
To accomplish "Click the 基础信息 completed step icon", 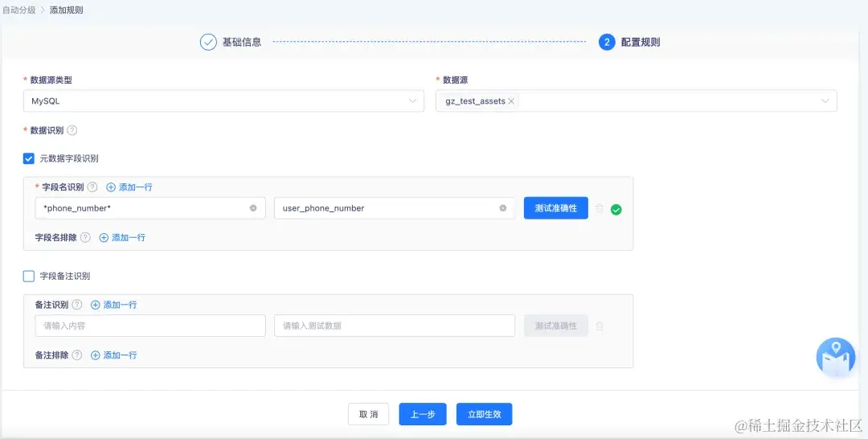I will tap(208, 42).
